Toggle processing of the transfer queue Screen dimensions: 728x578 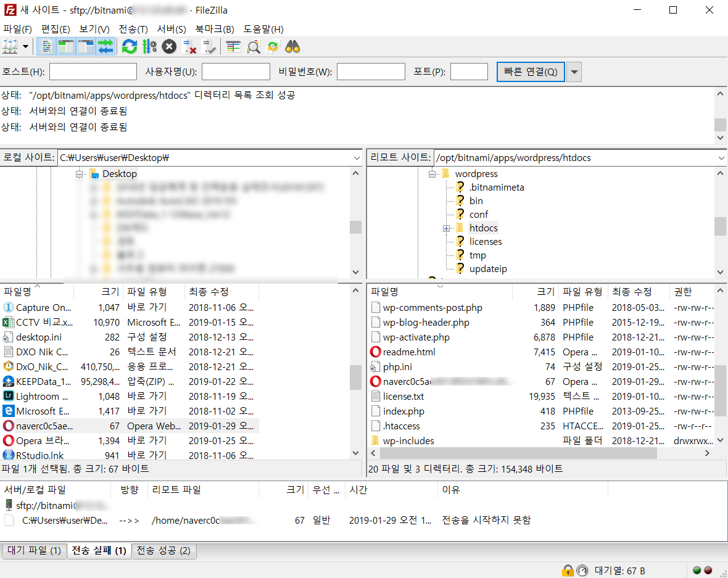pyautogui.click(x=149, y=47)
